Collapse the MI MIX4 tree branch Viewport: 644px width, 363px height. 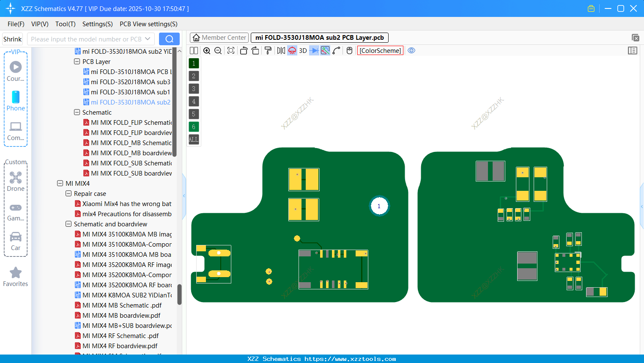point(60,183)
